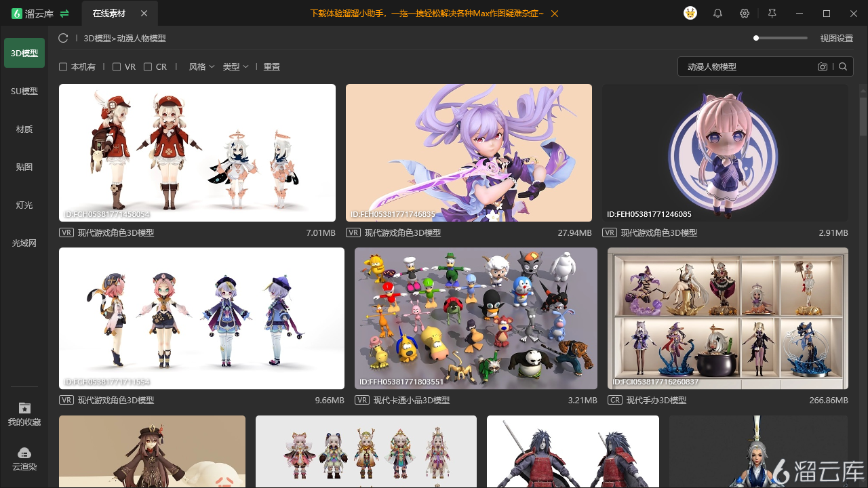Viewport: 868px width, 488px height.
Task: Enable the VR filter checkbox
Action: pos(117,66)
